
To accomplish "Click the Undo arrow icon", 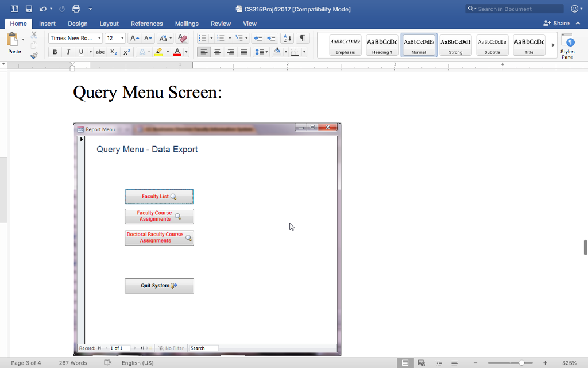I will tap(42, 9).
